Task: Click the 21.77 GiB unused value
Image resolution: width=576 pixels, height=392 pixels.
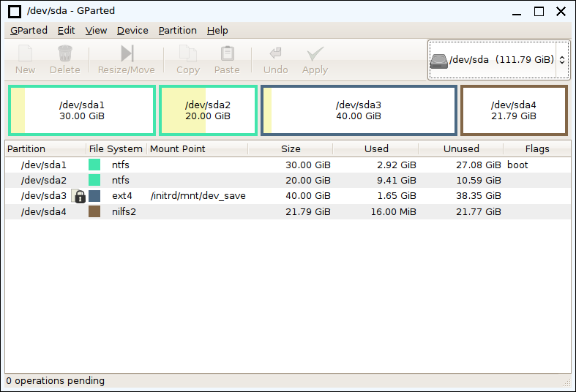Action: click(478, 212)
